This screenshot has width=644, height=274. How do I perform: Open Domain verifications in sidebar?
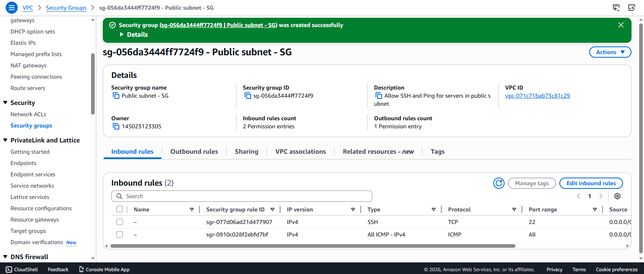click(x=37, y=242)
